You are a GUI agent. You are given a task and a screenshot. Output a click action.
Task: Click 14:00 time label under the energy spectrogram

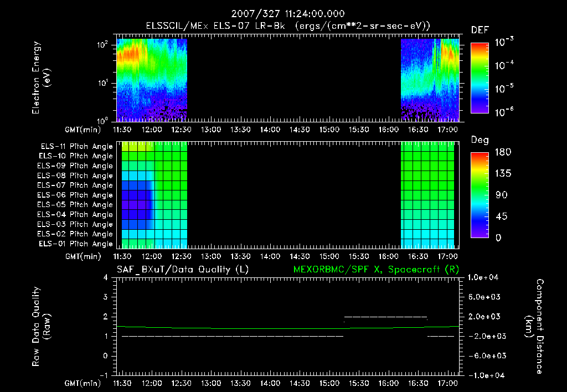(x=270, y=130)
